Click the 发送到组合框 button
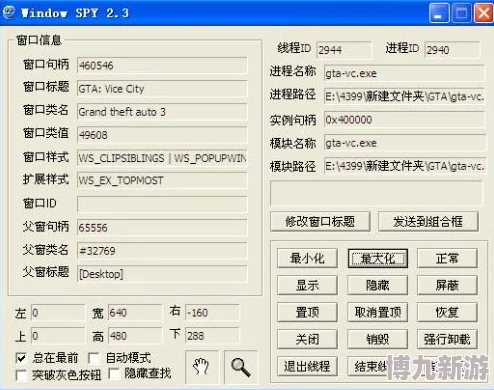This screenshot has width=494, height=390. click(428, 221)
